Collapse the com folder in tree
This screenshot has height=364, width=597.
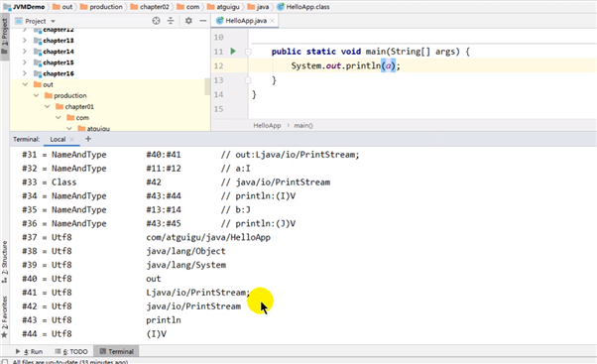pyautogui.click(x=59, y=118)
